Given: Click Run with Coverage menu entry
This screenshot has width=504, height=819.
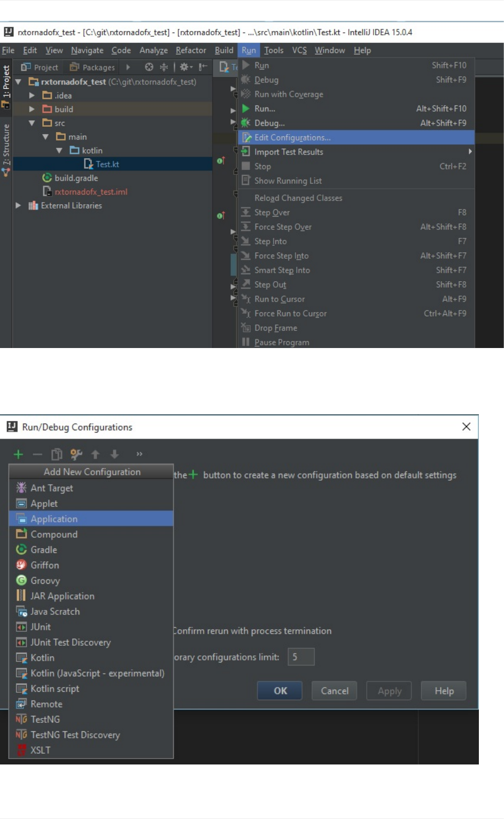Looking at the screenshot, I should (x=356, y=94).
